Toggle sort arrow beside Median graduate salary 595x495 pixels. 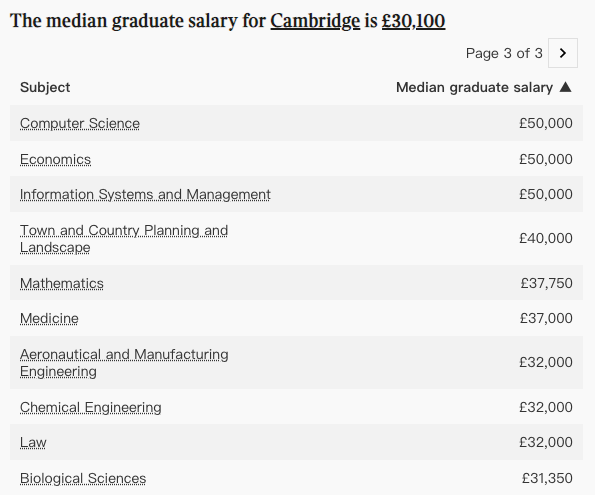click(x=565, y=87)
